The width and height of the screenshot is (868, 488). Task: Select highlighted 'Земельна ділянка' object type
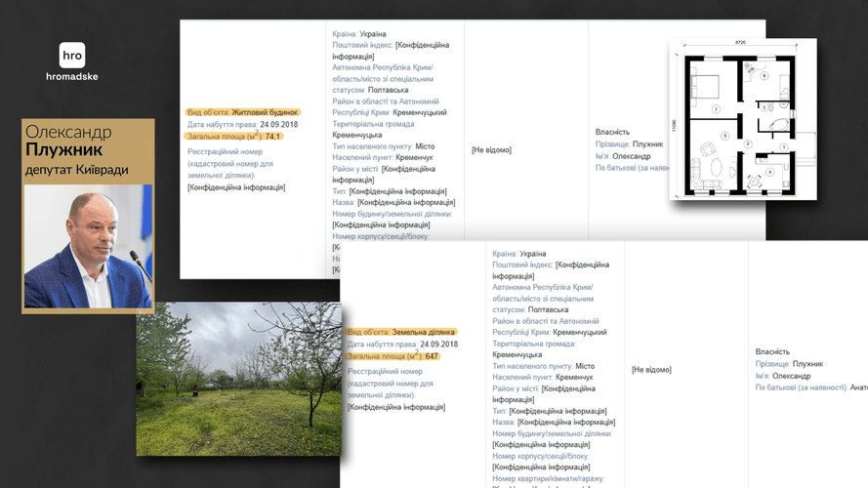[401, 332]
